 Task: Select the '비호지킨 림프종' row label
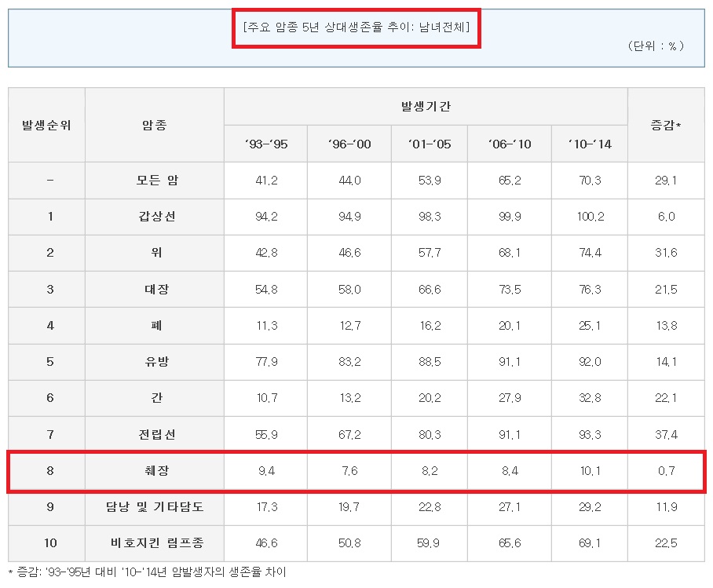tap(154, 543)
